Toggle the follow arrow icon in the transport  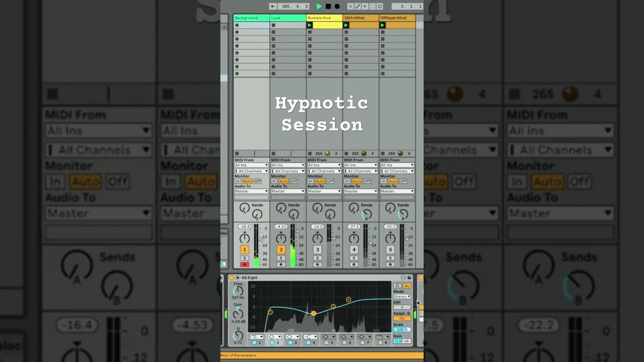(273, 7)
